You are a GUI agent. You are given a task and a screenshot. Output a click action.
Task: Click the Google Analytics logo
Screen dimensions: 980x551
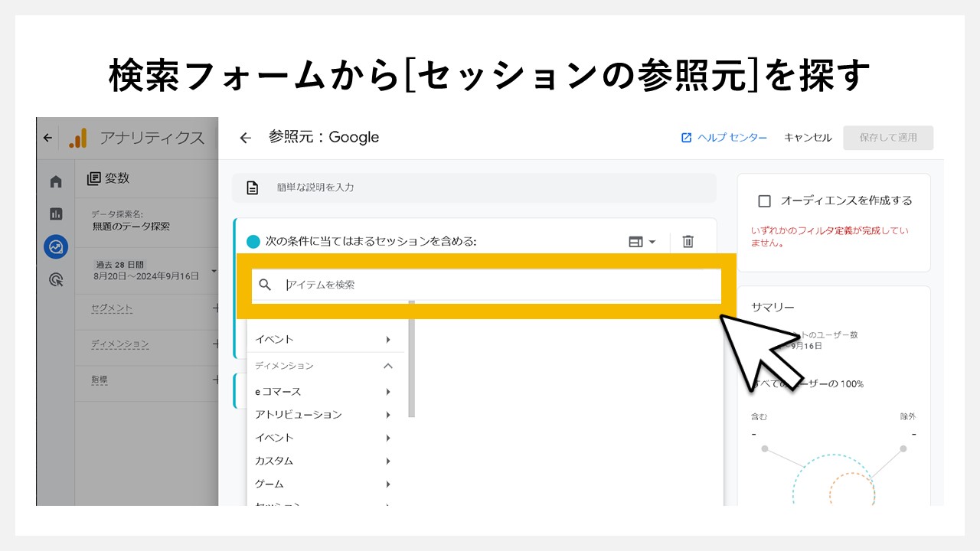79,138
